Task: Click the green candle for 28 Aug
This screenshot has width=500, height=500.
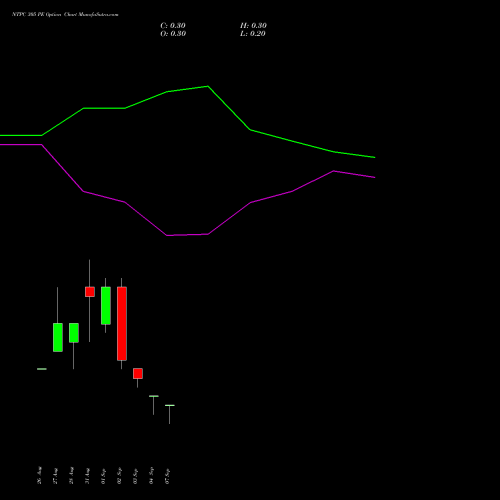Action: [x=74, y=333]
